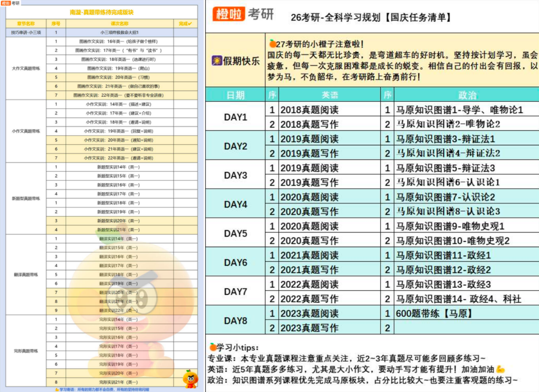Click the large 橙啦 orange logo badge

coord(229,14)
